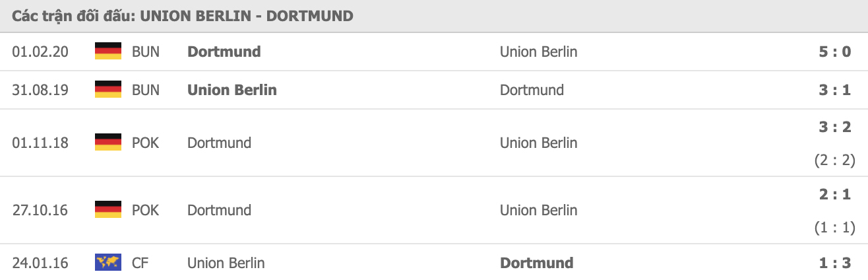Click the German flag in 27.10.16 row
868x280 pixels.
108,210
